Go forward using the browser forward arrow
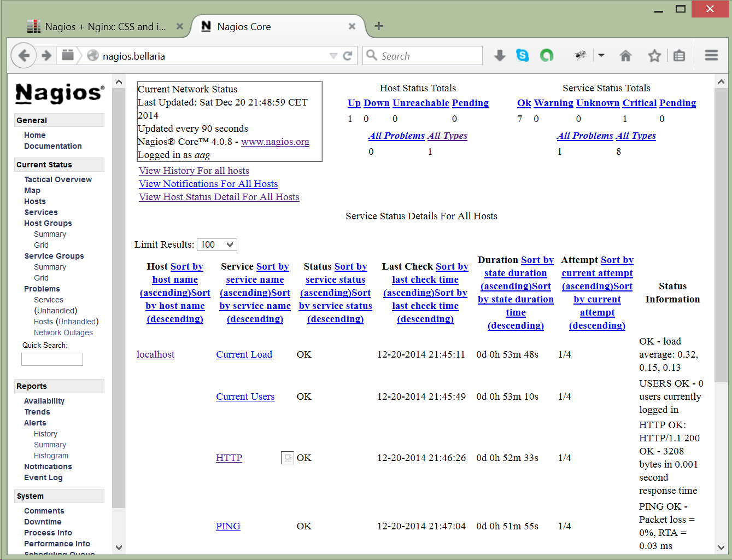 47,55
